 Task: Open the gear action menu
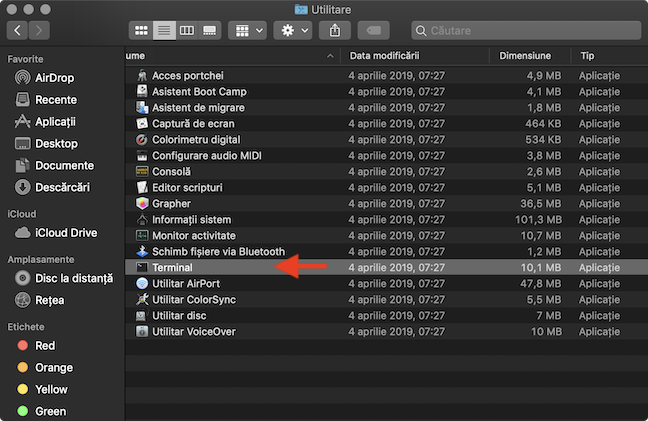tap(294, 31)
